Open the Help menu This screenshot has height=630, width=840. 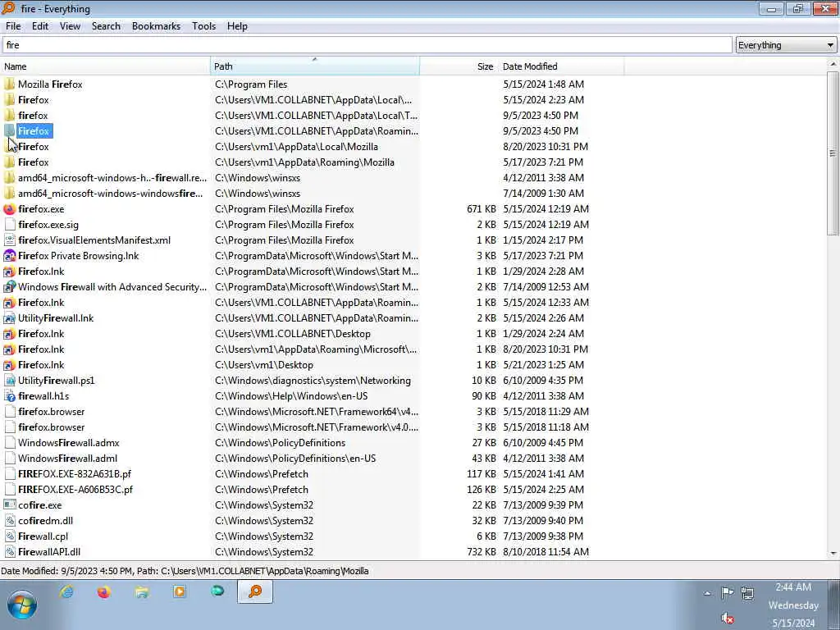click(237, 26)
